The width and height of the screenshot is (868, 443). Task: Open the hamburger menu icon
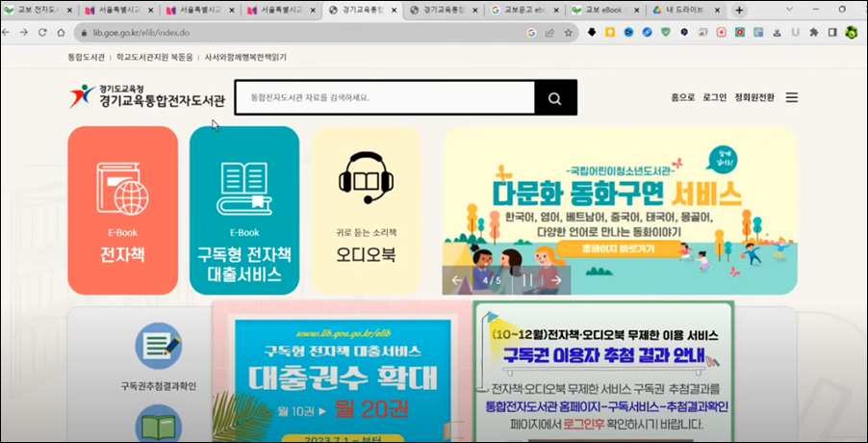[792, 97]
